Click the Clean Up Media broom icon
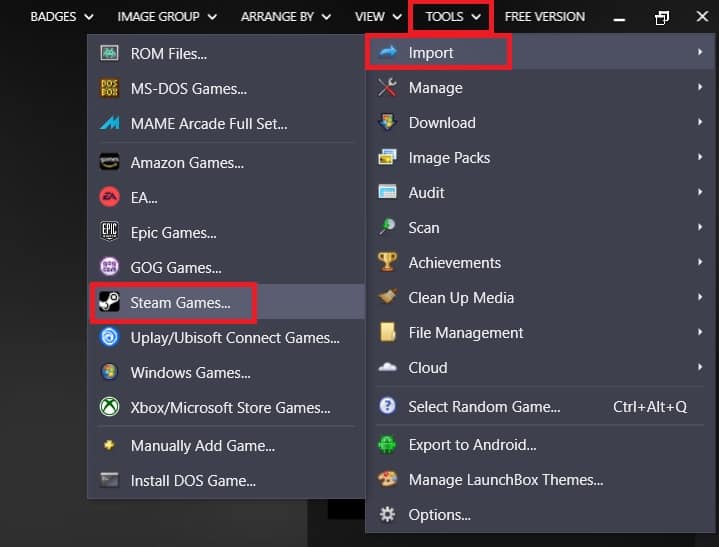Viewport: 719px width, 547px height. click(x=387, y=297)
